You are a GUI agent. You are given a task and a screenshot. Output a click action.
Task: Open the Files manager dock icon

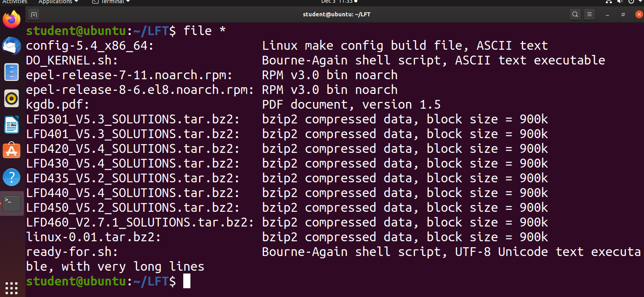pyautogui.click(x=12, y=72)
